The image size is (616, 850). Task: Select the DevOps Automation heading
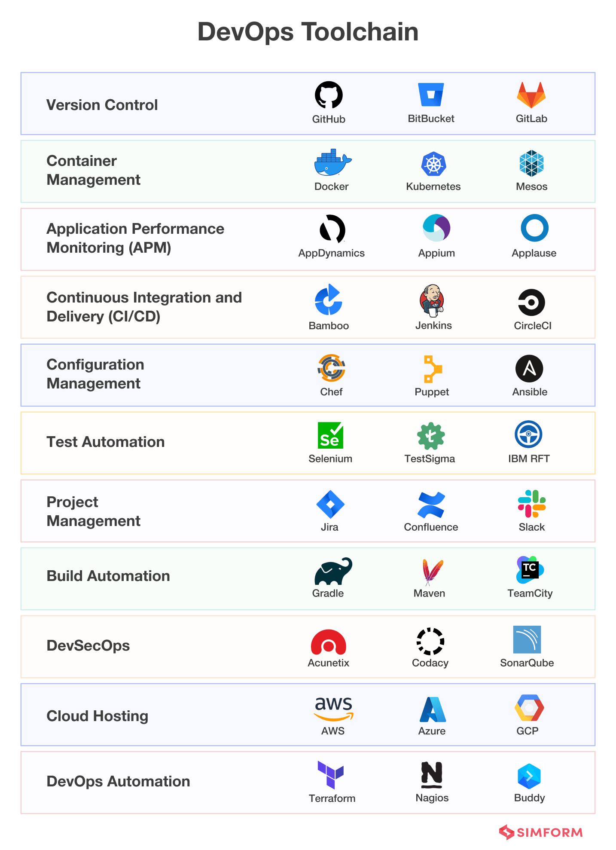pos(118,781)
